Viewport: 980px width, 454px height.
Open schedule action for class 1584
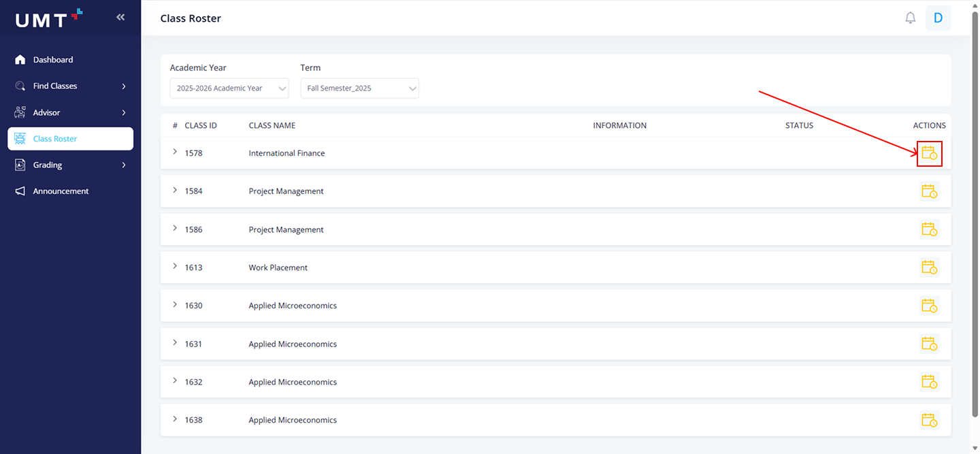929,191
